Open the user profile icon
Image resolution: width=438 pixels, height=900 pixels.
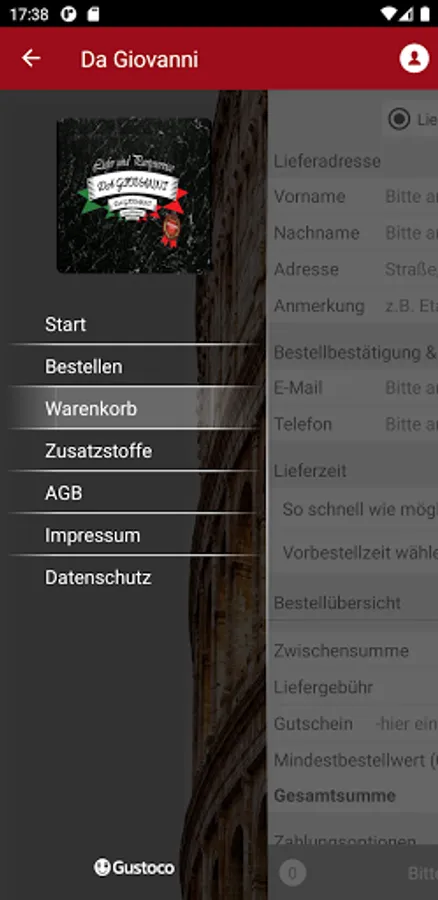(x=414, y=58)
